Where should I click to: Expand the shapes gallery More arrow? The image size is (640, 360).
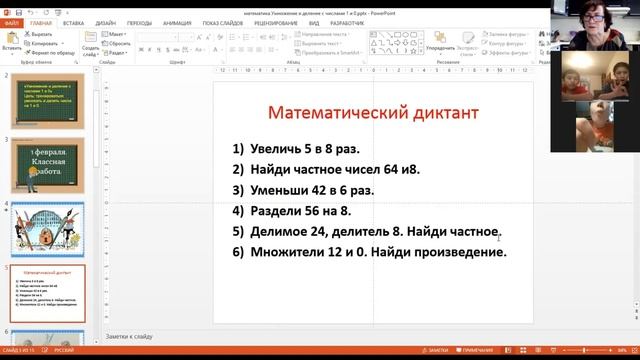coord(421,51)
